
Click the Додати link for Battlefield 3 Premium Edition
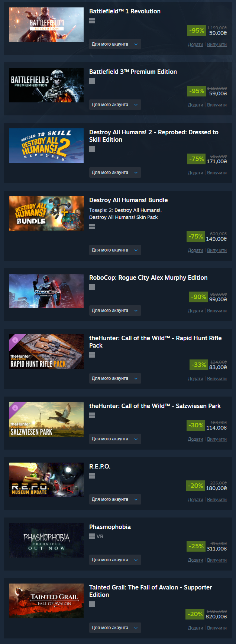click(x=195, y=105)
